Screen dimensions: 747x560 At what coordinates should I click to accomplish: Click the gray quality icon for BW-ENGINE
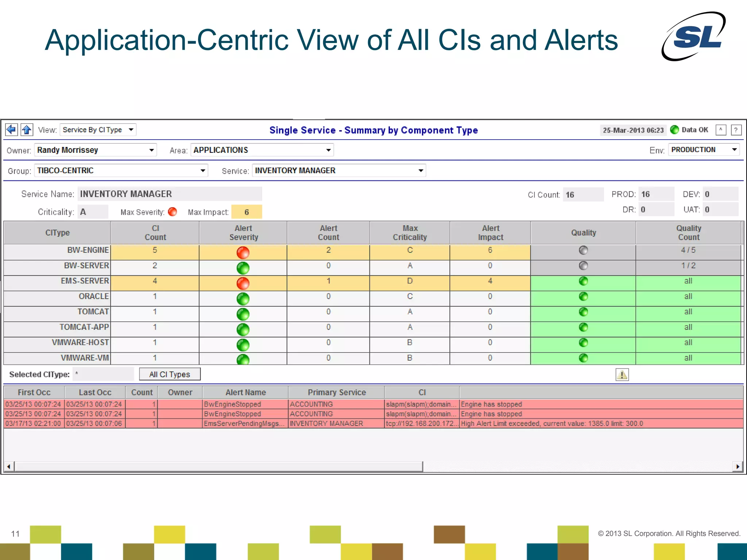pos(583,250)
